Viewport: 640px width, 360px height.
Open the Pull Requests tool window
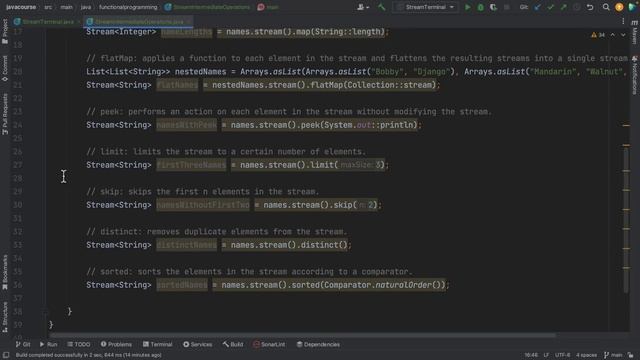5,114
